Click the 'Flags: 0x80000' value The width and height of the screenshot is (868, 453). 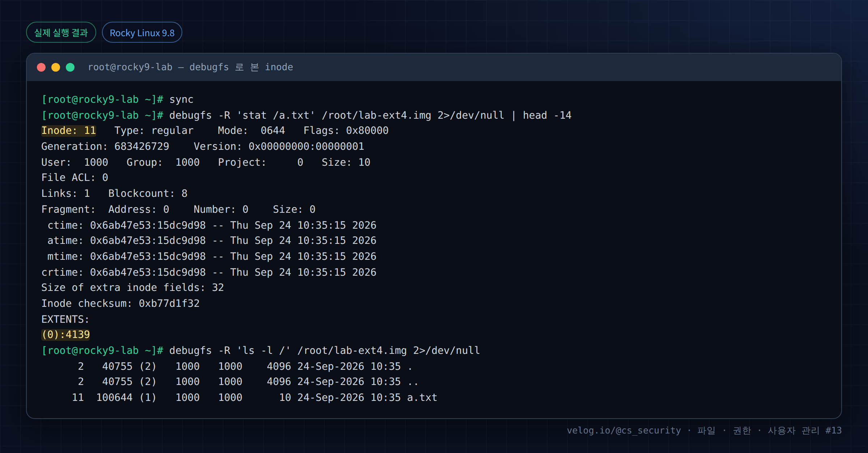point(346,131)
